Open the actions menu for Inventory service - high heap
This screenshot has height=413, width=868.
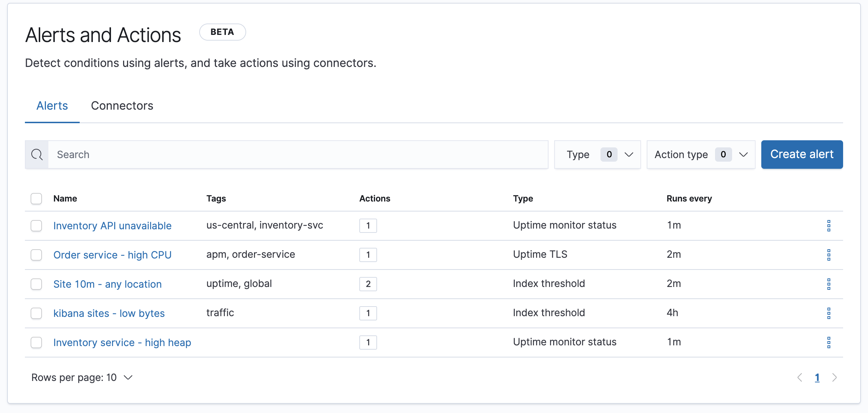pyautogui.click(x=829, y=342)
